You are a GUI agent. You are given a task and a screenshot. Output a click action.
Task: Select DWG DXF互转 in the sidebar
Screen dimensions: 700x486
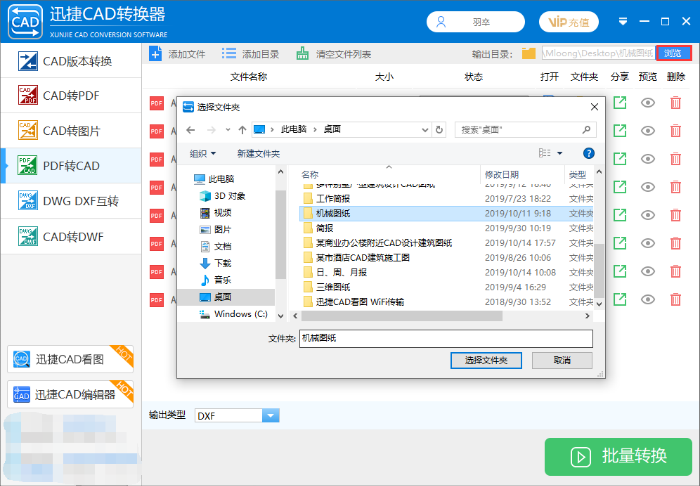pos(71,201)
